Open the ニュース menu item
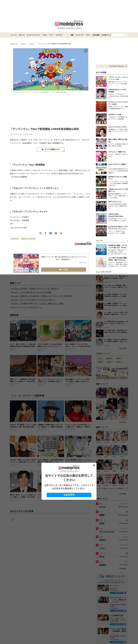Viewport: 138px width, 644px height. pos(14,35)
